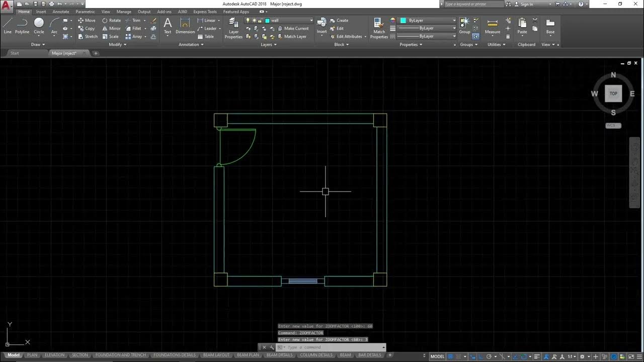Click the TOP face of ViewCube
The image size is (644, 362).
pyautogui.click(x=613, y=94)
